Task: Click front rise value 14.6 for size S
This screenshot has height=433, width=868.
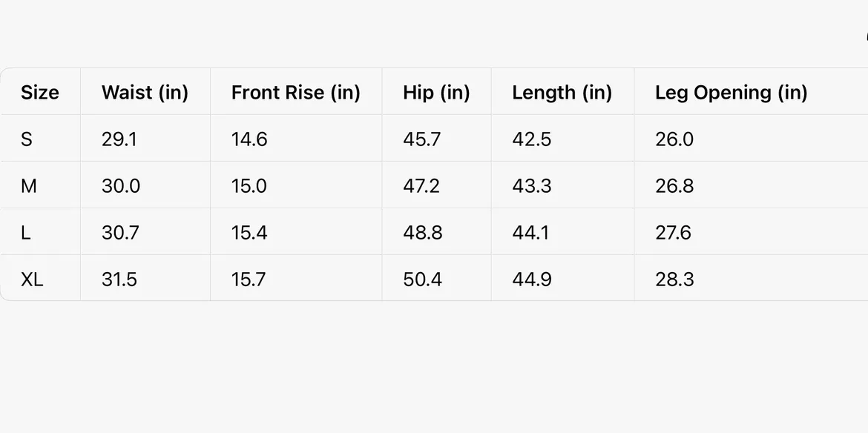Action: (249, 139)
